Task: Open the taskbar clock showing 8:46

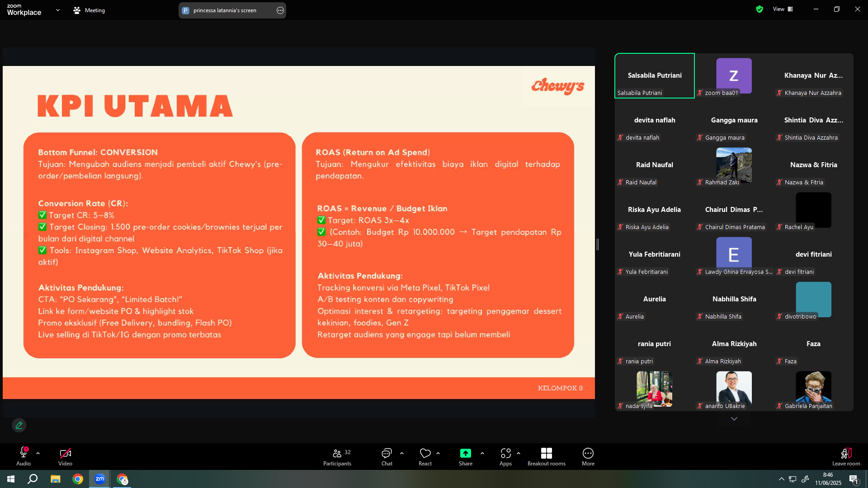Action: pyautogui.click(x=828, y=479)
